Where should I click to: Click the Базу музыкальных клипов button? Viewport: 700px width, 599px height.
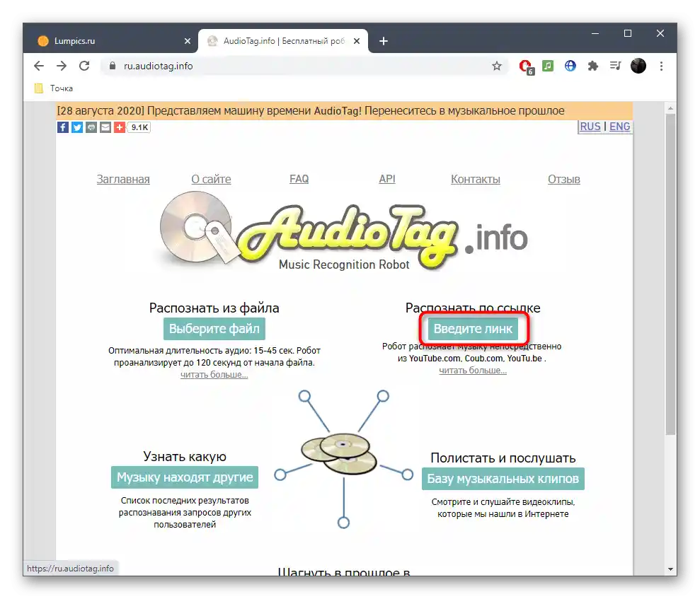(503, 479)
